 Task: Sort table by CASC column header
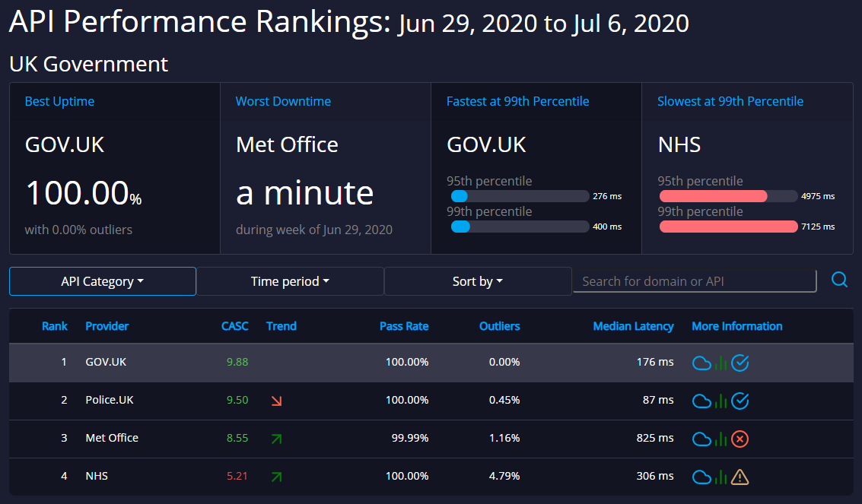coord(235,326)
